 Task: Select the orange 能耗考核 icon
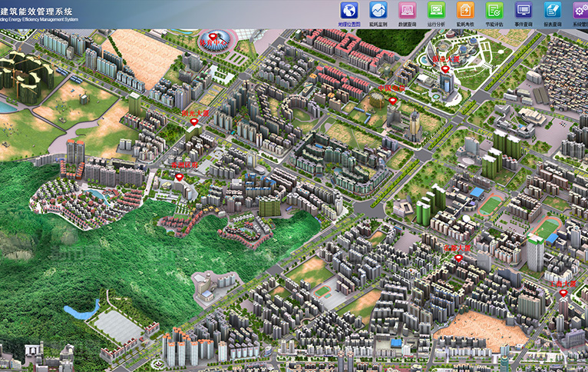coord(465,11)
